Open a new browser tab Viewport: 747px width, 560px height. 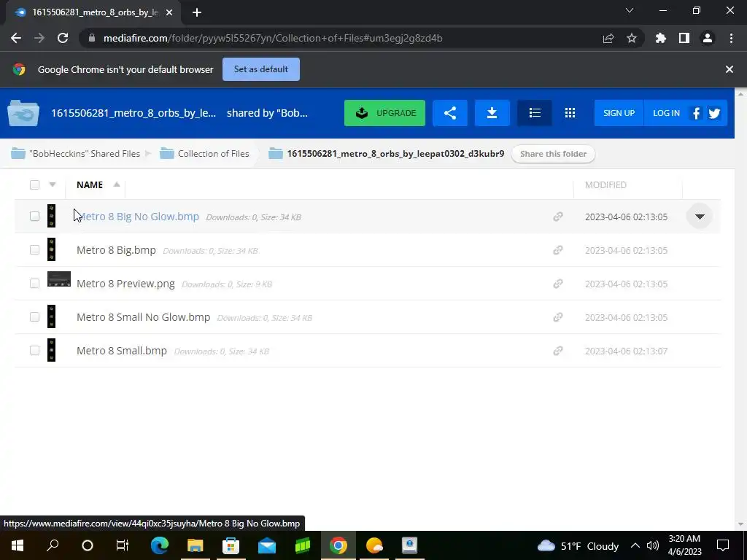(197, 12)
